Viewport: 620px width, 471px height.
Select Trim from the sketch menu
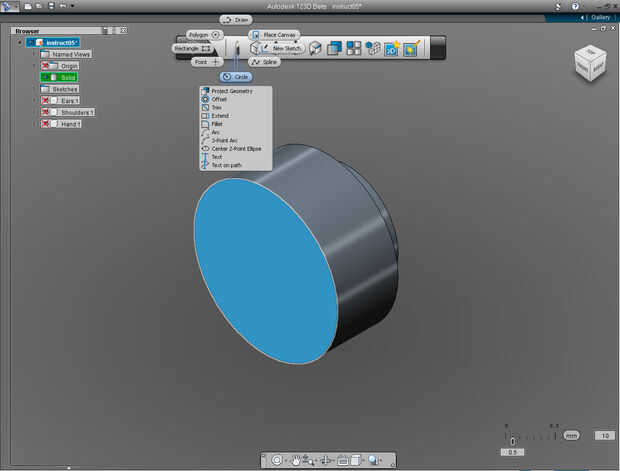(x=236, y=108)
